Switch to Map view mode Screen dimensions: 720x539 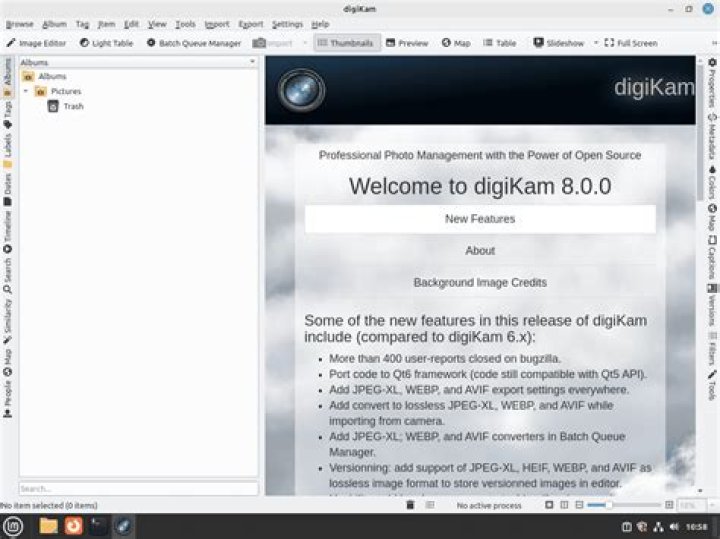tap(456, 43)
